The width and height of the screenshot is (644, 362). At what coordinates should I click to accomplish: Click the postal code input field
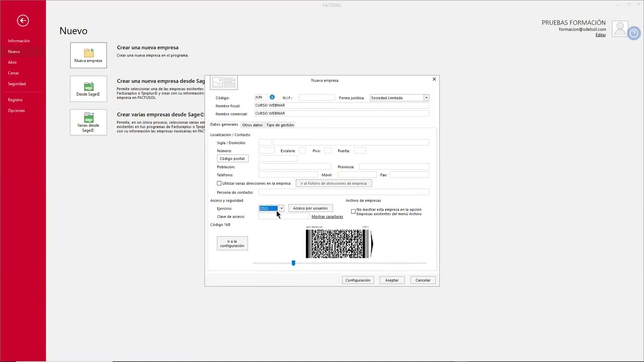pos(278,159)
